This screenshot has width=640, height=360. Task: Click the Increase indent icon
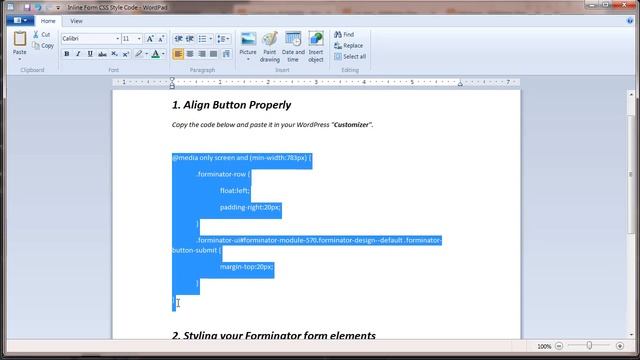click(190, 39)
